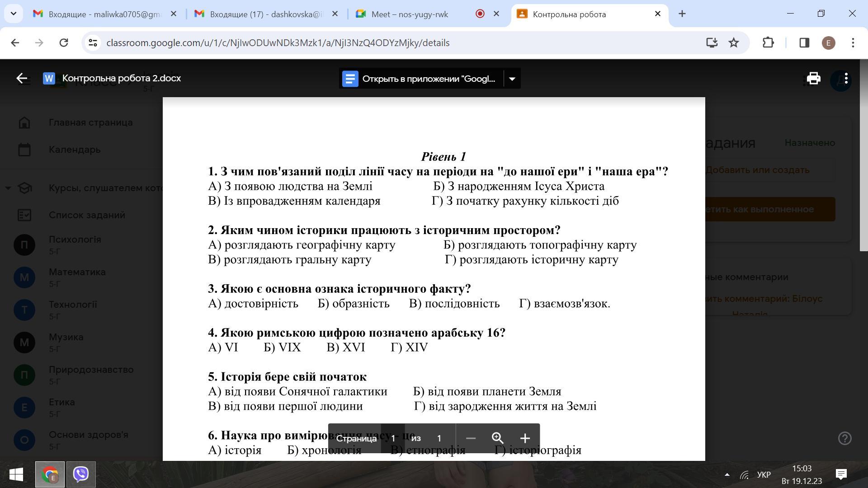
Task: Click the back arrow beside Контрольна робота 2.docx
Action: pyautogui.click(x=22, y=78)
